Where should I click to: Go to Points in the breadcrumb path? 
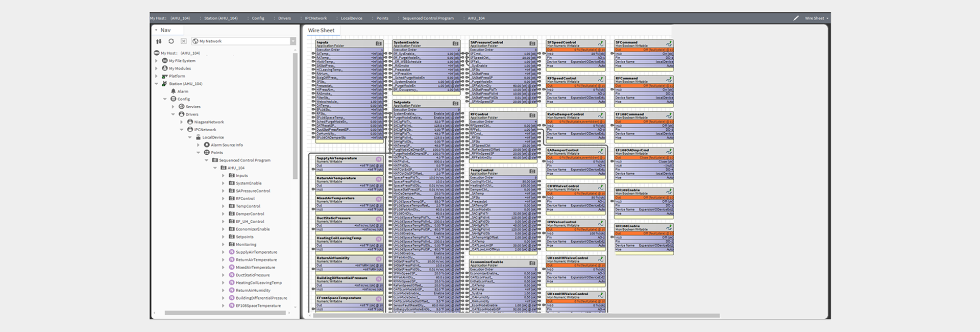tap(382, 18)
